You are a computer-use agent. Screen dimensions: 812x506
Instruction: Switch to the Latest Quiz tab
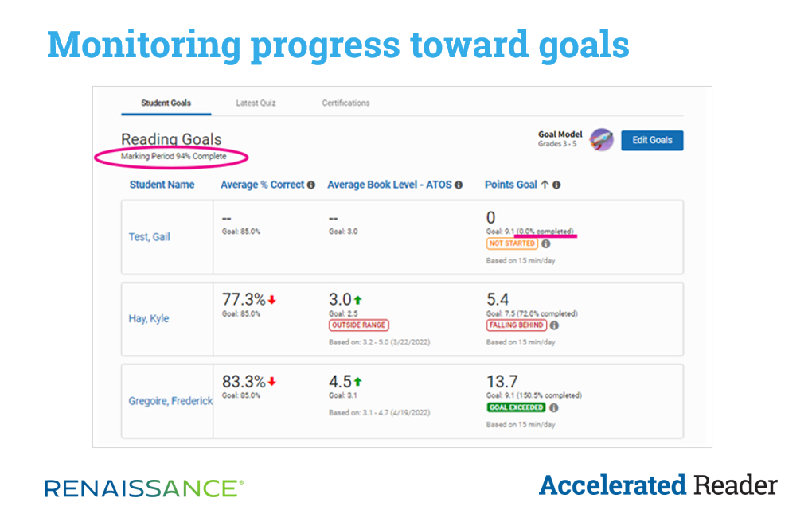click(256, 103)
